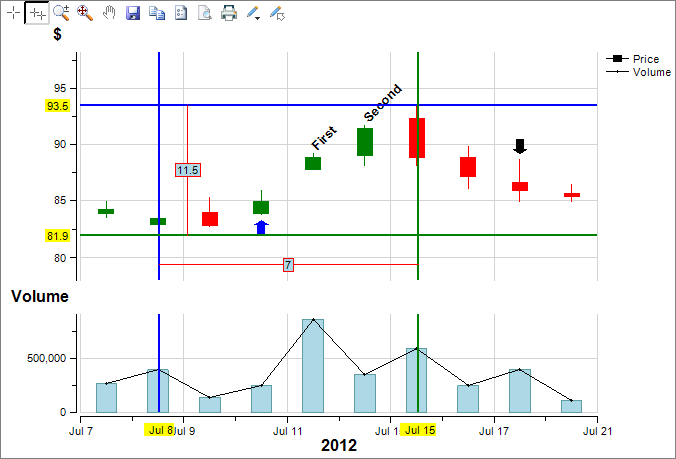676x459 pixels.
Task: Click the blue up arrow annotation
Action: pos(261,227)
